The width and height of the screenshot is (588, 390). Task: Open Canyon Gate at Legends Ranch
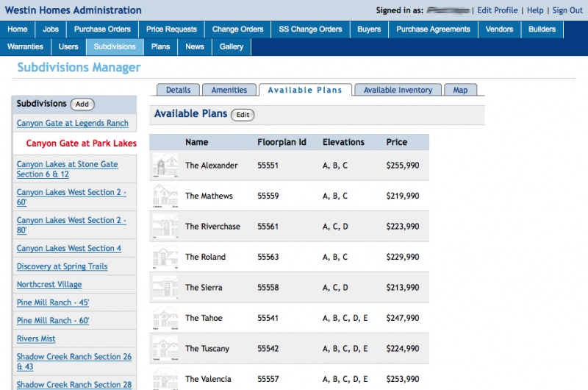(x=72, y=123)
